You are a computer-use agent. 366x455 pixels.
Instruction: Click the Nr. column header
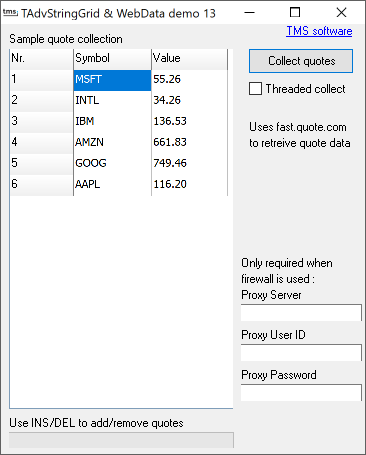pyautogui.click(x=41, y=59)
